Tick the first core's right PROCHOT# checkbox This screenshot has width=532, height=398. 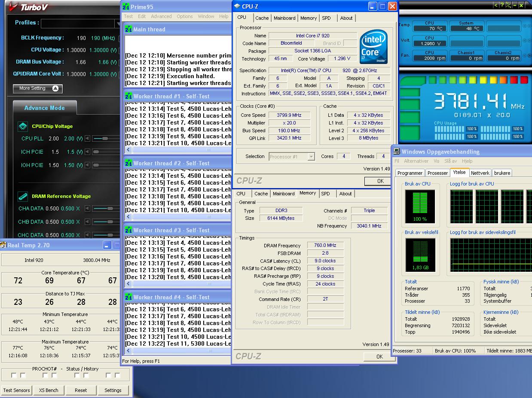point(23,375)
